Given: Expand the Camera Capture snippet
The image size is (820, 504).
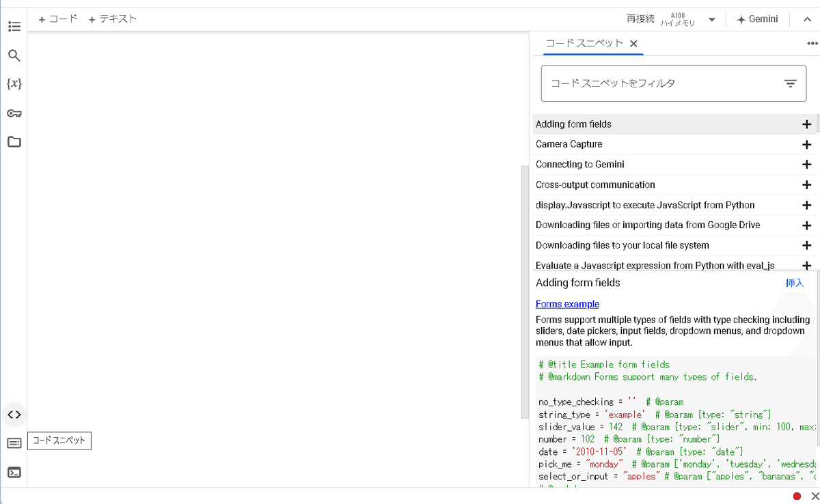Looking at the screenshot, I should click(x=806, y=144).
